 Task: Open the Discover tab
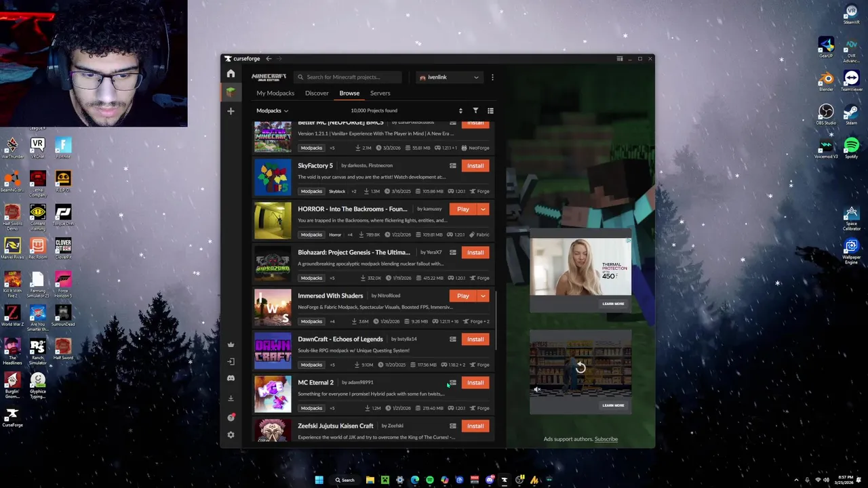[317, 93]
